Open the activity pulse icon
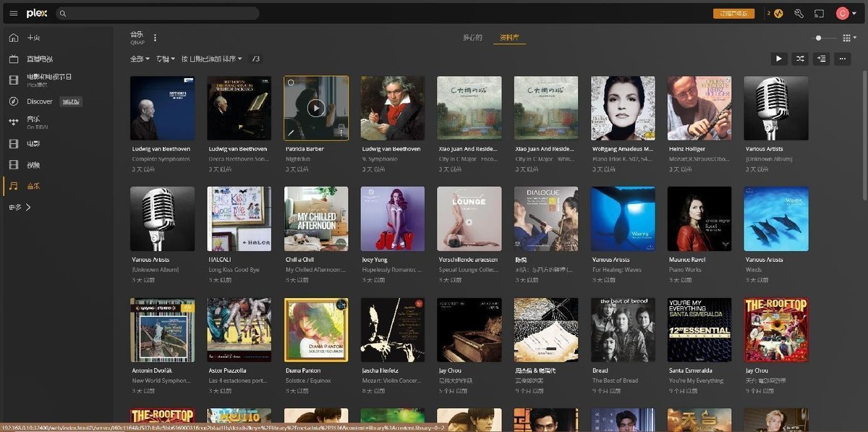 click(x=778, y=13)
